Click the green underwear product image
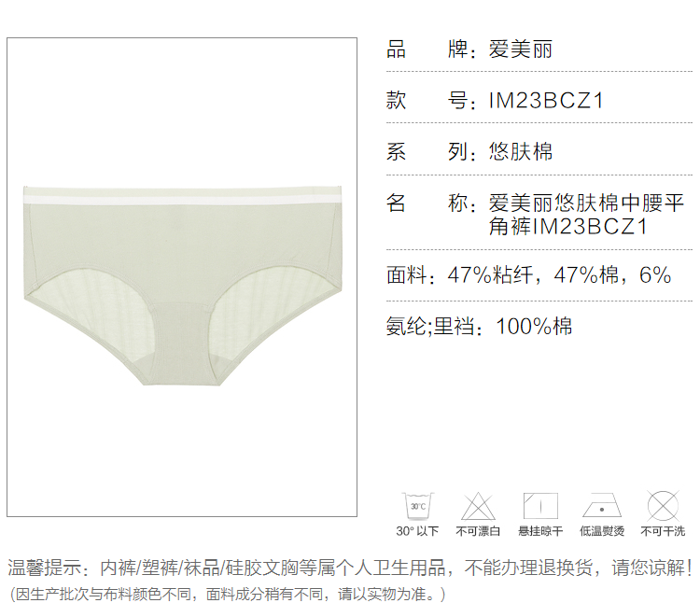This screenshot has width=700, height=603. click(x=182, y=286)
